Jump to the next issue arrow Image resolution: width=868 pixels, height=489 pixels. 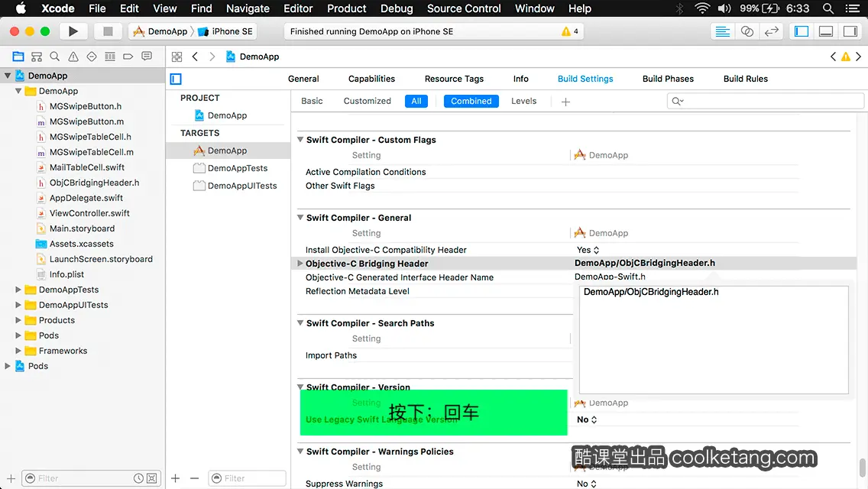(859, 57)
